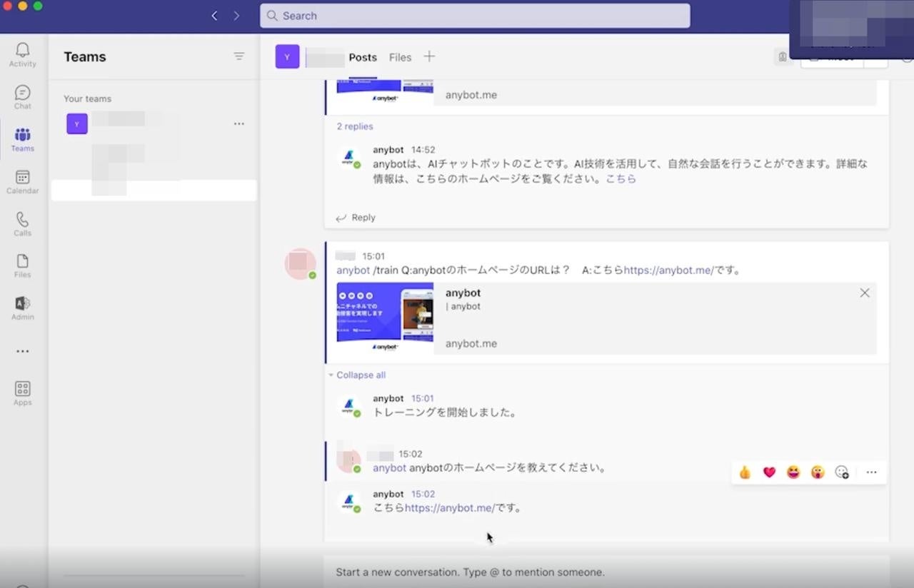This screenshot has width=914, height=588.
Task: React with the laughing emoji
Action: pyautogui.click(x=793, y=472)
